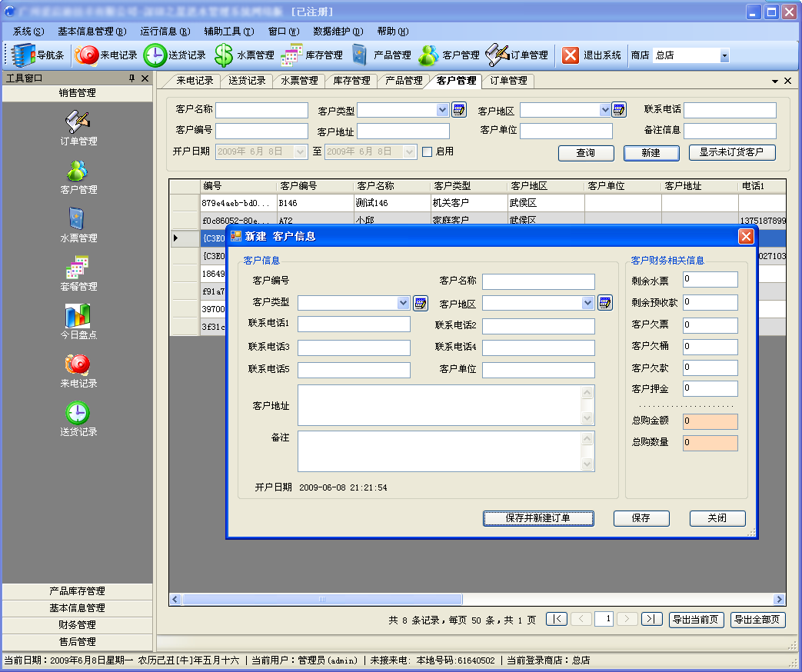802x672 pixels.
Task: Click the 关闭 button in the dialog
Action: [x=717, y=518]
